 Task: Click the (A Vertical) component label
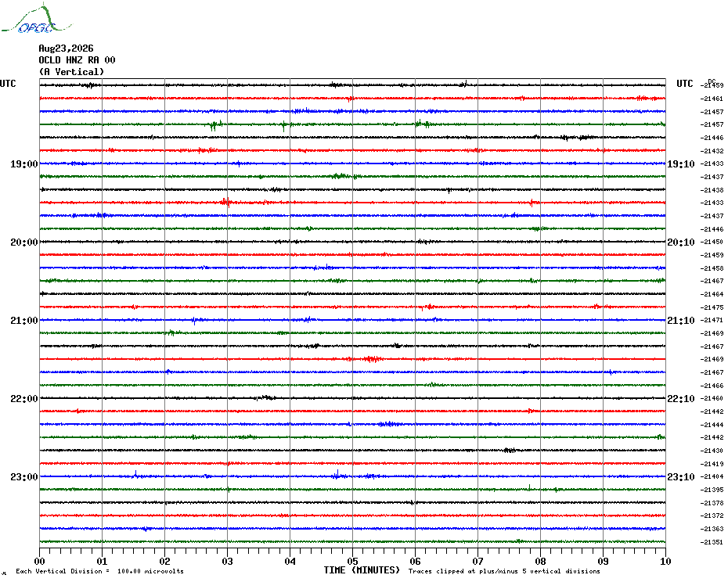click(71, 72)
